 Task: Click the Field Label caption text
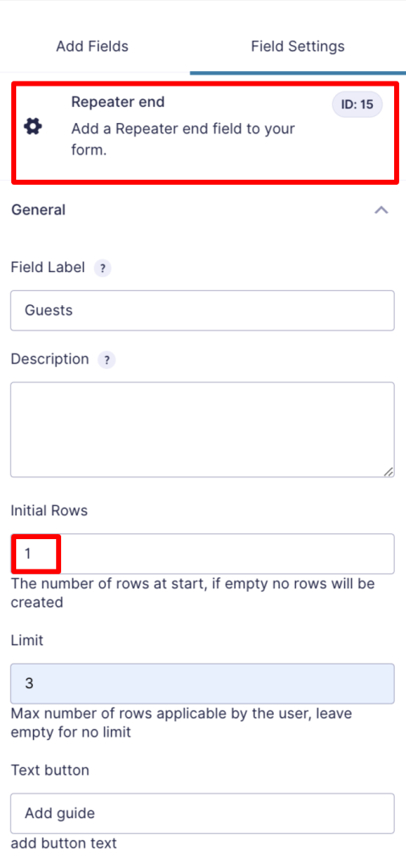[x=48, y=268]
